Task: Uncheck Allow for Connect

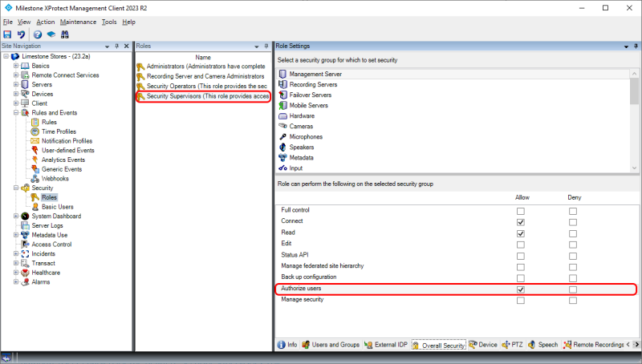Action: point(520,223)
